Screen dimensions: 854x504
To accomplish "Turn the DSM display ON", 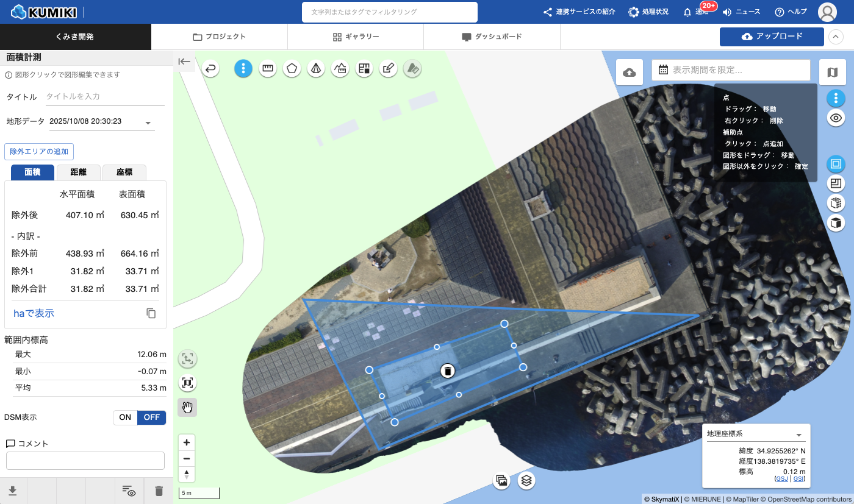I will click(x=125, y=417).
